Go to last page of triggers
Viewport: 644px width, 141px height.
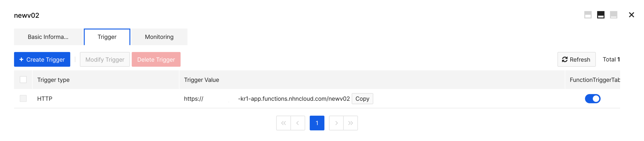tap(350, 123)
